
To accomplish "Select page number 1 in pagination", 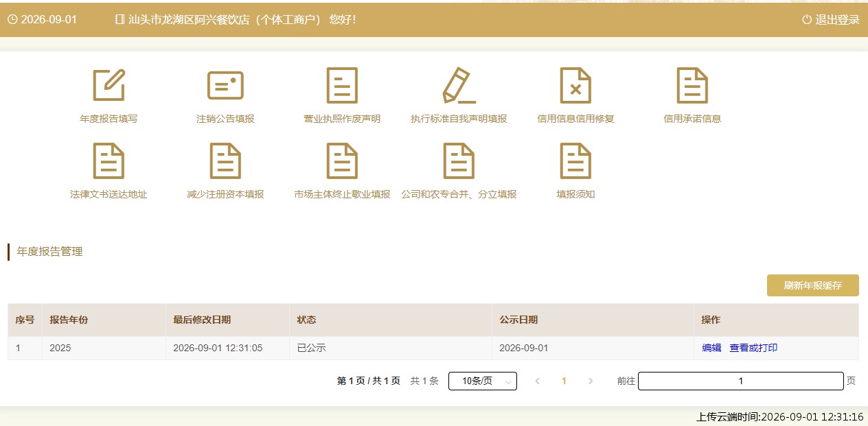I will [564, 381].
